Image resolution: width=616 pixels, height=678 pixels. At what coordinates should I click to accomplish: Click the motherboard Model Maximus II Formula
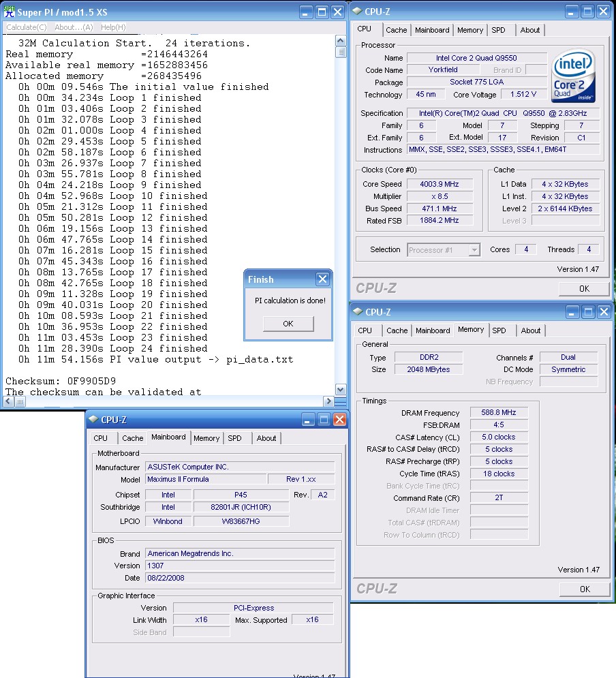205,479
